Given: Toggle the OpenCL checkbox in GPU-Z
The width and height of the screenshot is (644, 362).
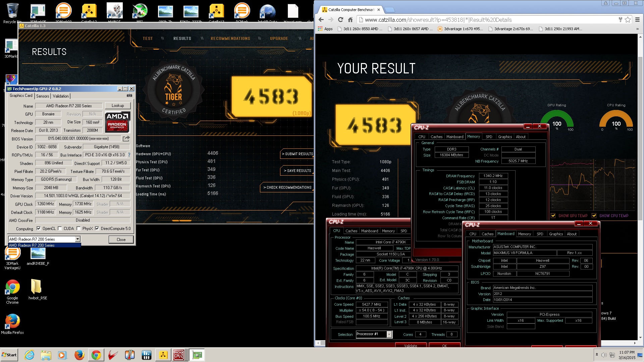Looking at the screenshot, I should [x=39, y=229].
